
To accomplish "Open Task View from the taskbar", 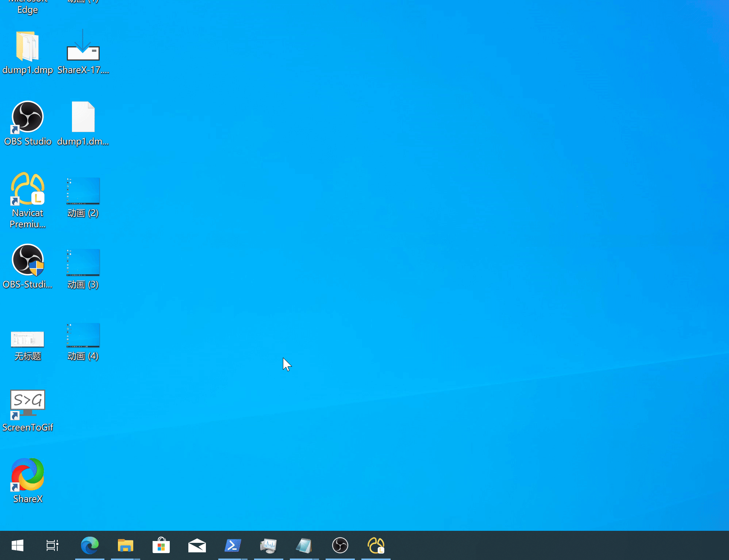I will pyautogui.click(x=53, y=545).
